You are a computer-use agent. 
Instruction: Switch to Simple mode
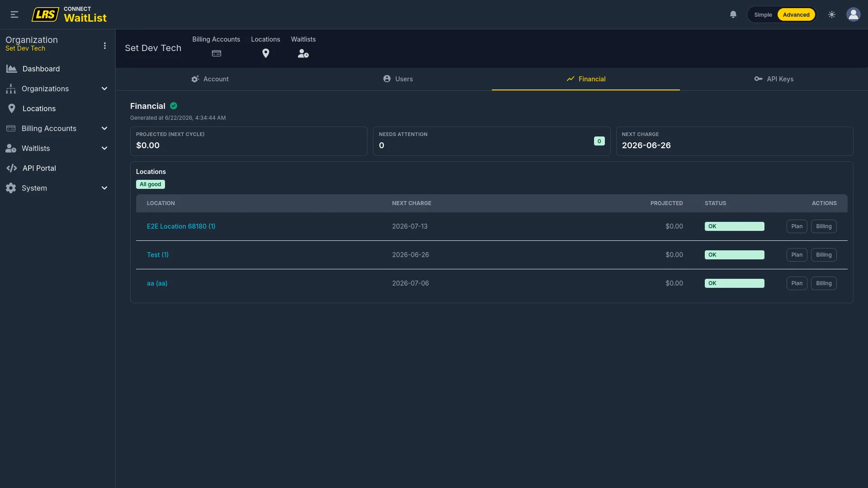coord(763,14)
